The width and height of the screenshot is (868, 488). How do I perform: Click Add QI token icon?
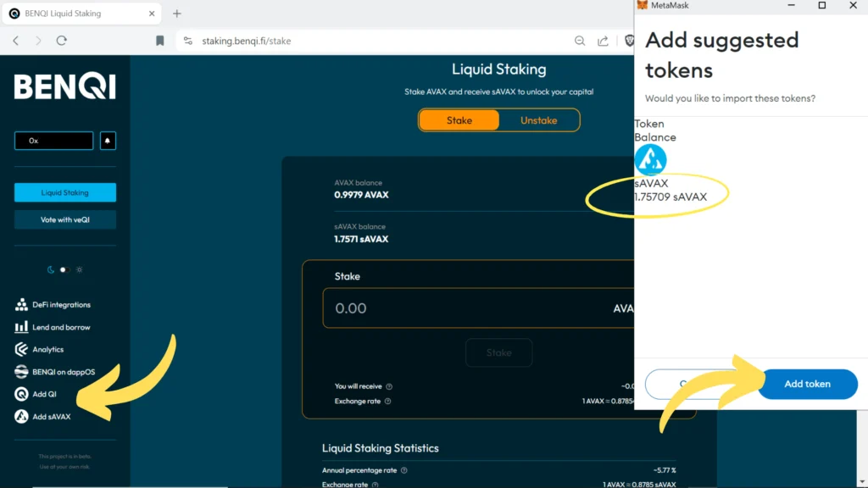(x=21, y=394)
